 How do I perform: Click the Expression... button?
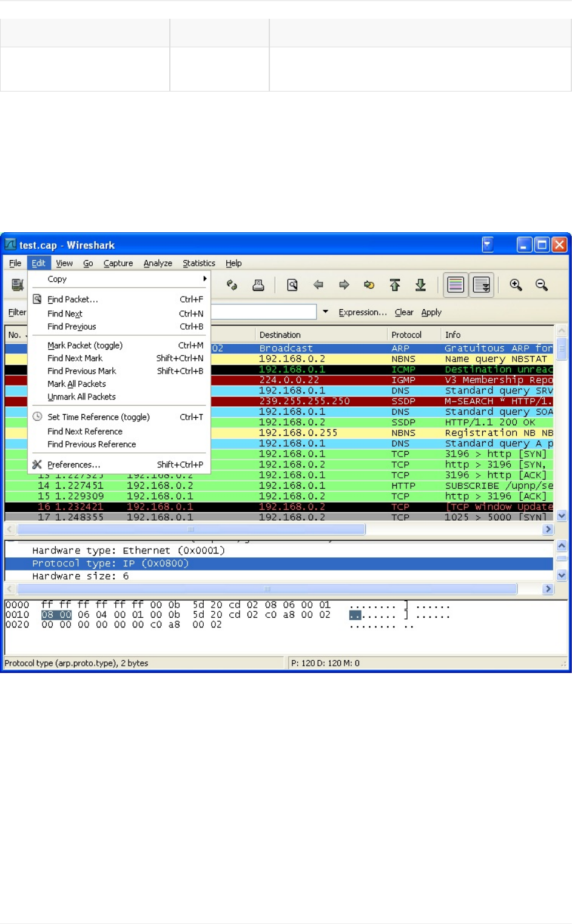(362, 312)
